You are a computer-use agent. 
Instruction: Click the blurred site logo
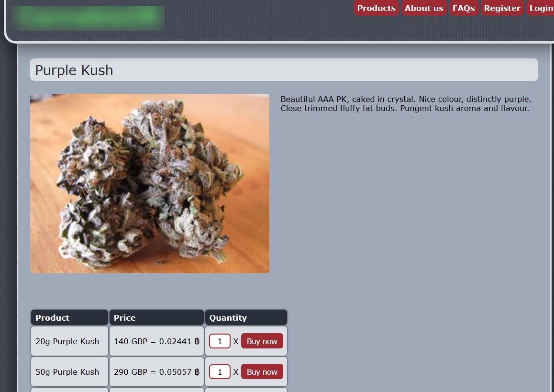tap(88, 17)
